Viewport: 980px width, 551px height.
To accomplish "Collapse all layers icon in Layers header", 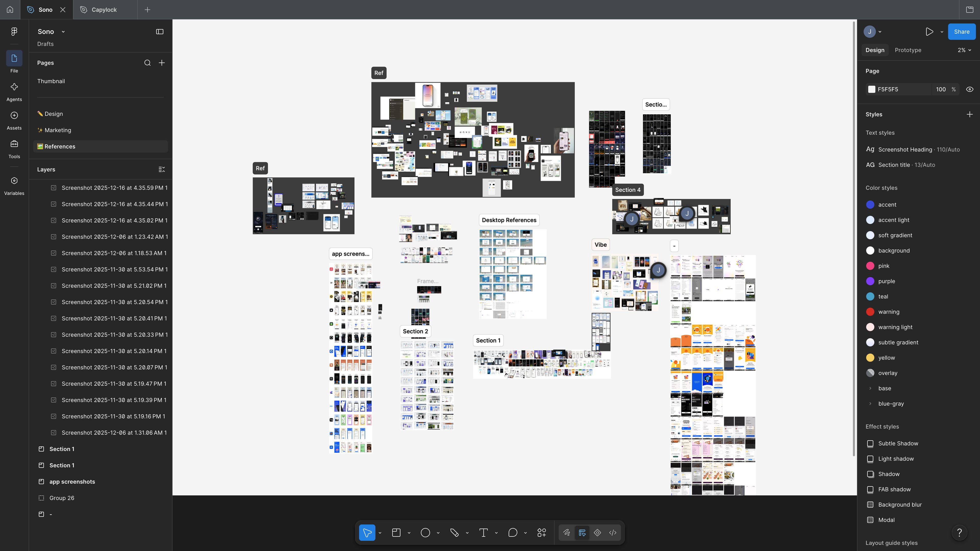I will (x=162, y=169).
